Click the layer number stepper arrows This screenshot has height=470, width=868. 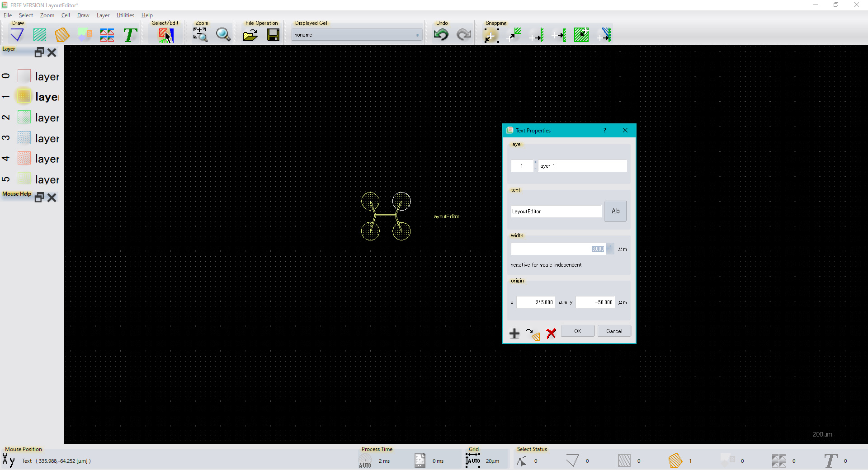(x=535, y=165)
